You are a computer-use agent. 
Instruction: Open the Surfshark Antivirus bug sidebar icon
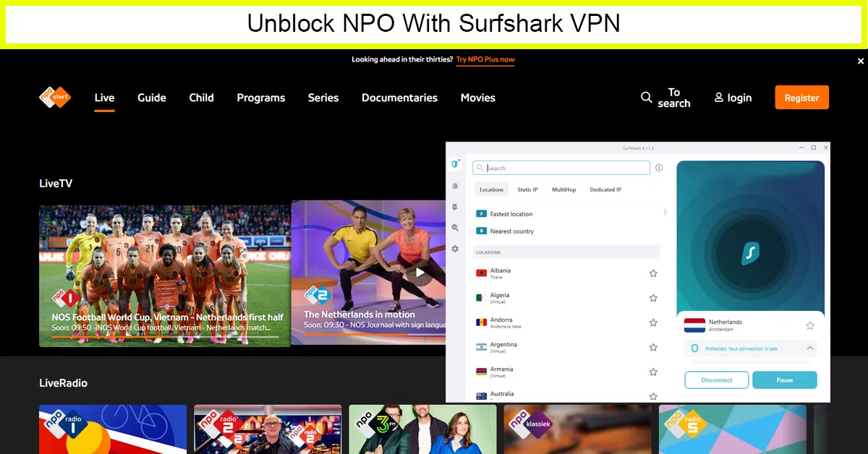[x=455, y=207]
